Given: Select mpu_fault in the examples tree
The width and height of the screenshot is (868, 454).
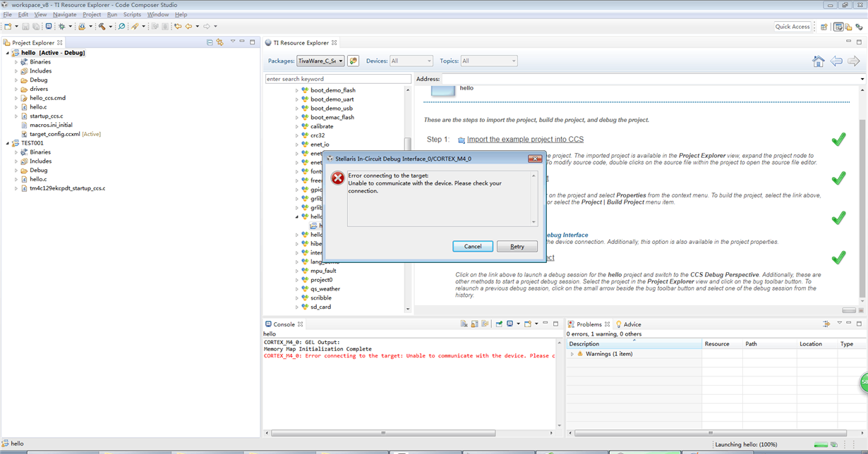Looking at the screenshot, I should tap(323, 271).
